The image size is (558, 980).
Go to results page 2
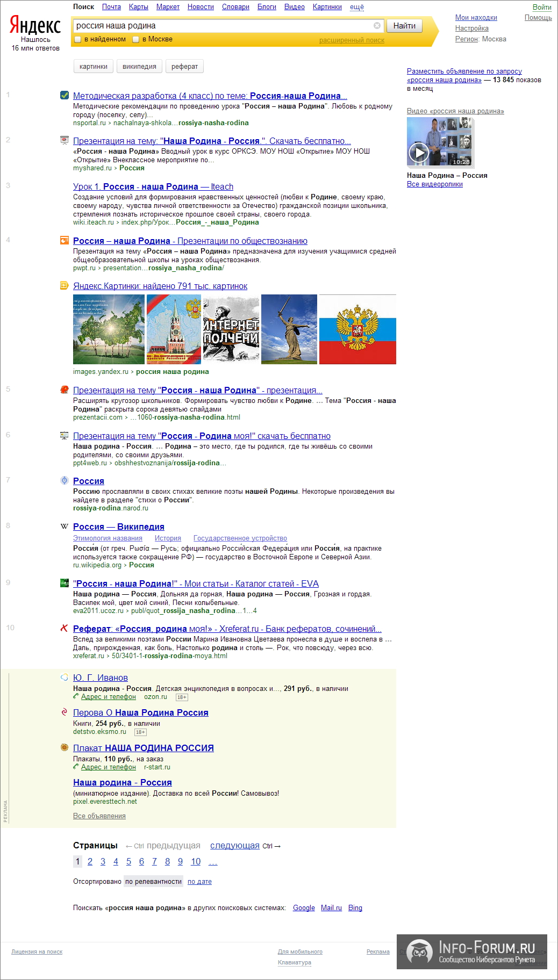pos(90,862)
